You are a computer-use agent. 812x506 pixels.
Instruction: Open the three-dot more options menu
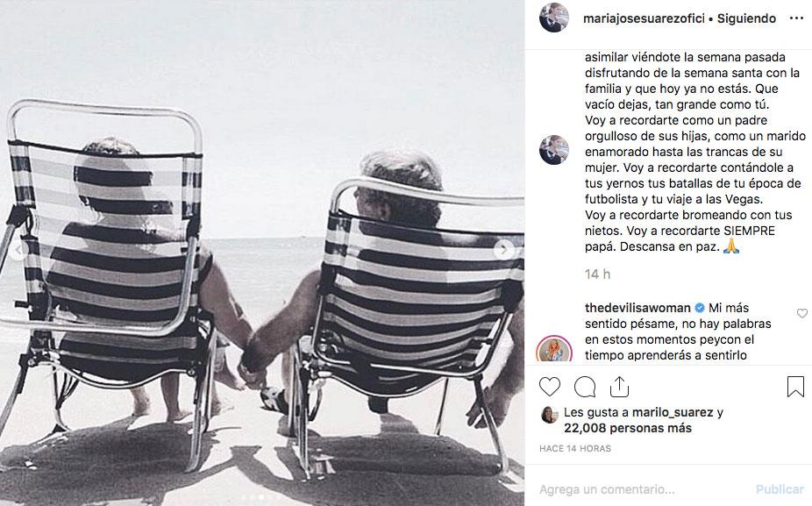pyautogui.click(x=796, y=18)
